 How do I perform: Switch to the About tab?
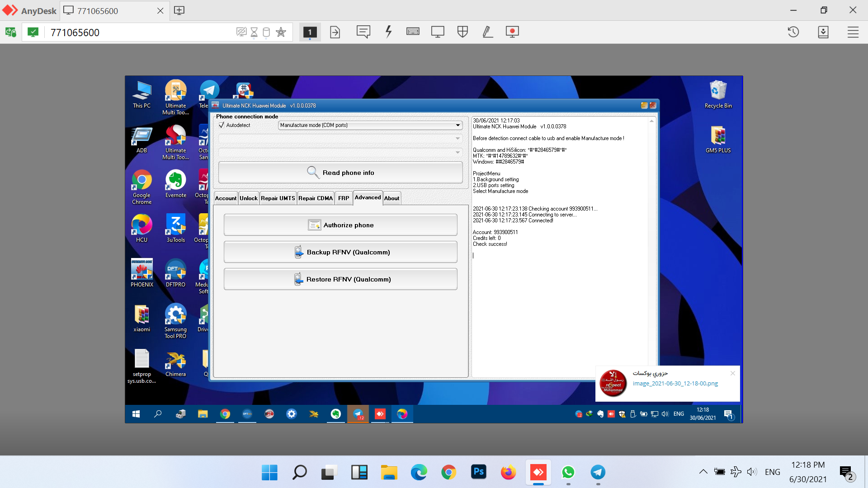point(392,198)
